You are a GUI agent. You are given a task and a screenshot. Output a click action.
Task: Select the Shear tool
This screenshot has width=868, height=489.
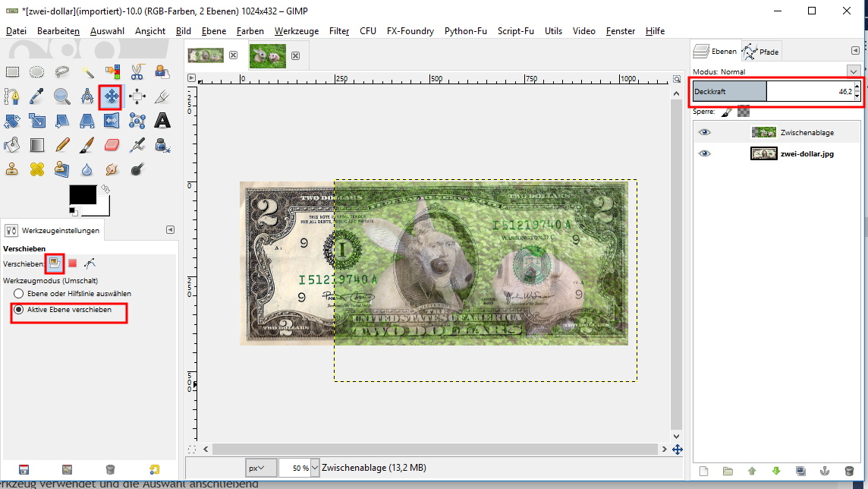[62, 121]
